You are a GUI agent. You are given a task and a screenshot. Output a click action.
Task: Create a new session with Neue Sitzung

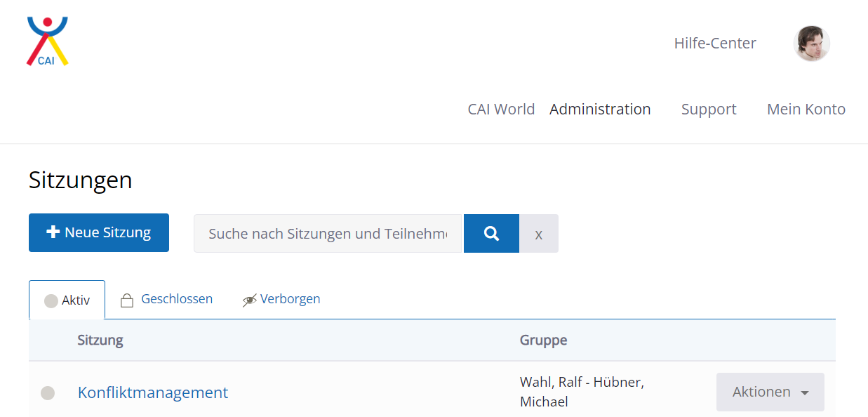[x=99, y=232]
